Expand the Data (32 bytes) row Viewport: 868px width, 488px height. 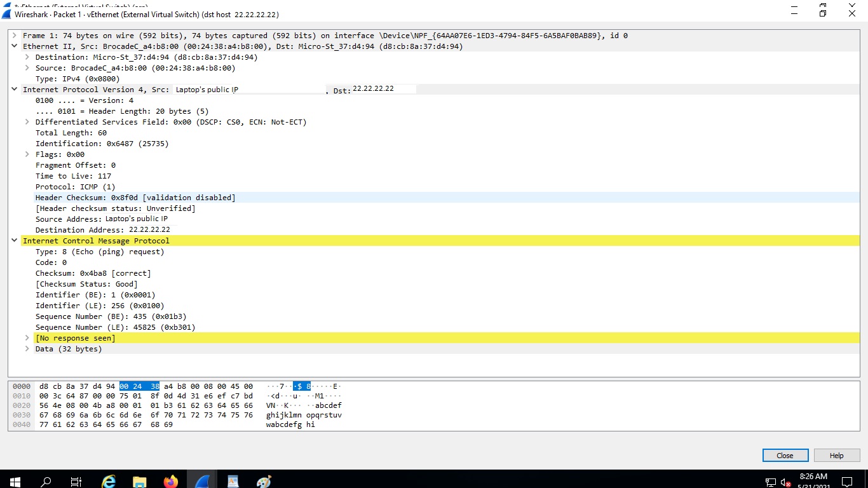[x=27, y=349]
